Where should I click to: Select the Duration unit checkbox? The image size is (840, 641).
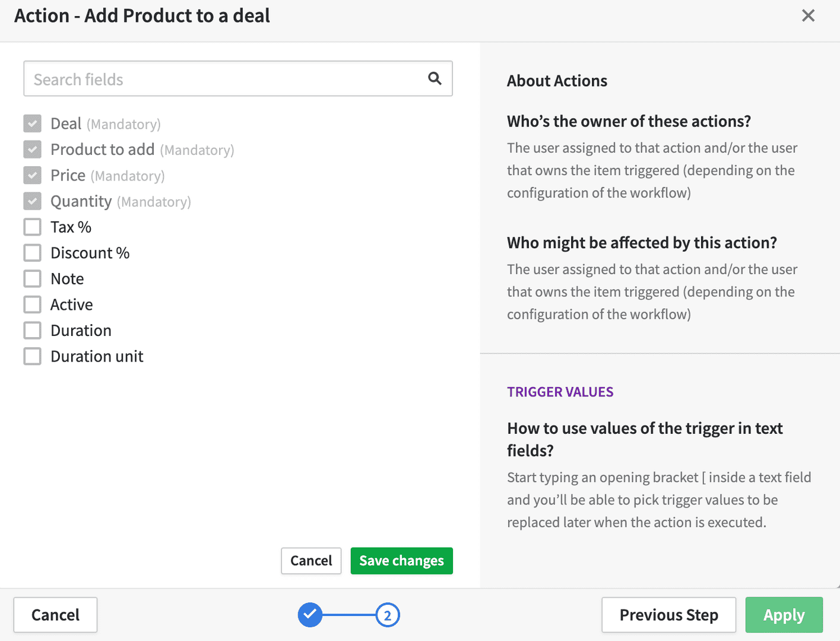[x=32, y=356]
